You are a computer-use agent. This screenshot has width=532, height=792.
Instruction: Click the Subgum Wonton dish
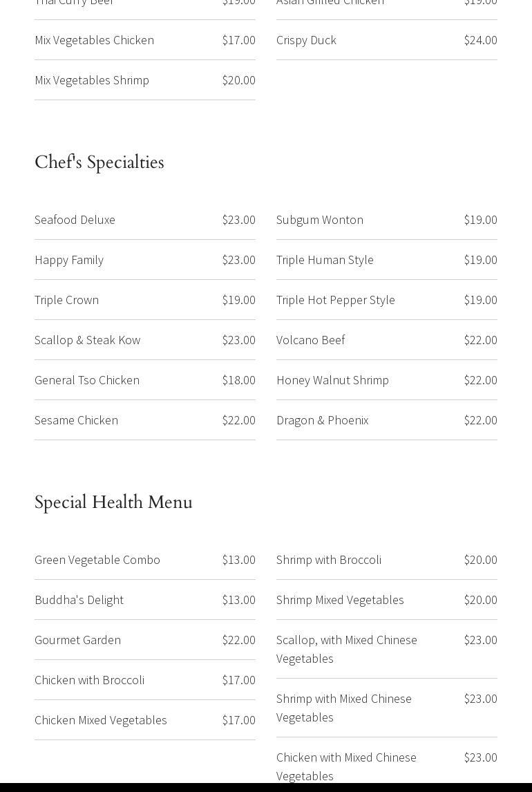pyautogui.click(x=320, y=220)
